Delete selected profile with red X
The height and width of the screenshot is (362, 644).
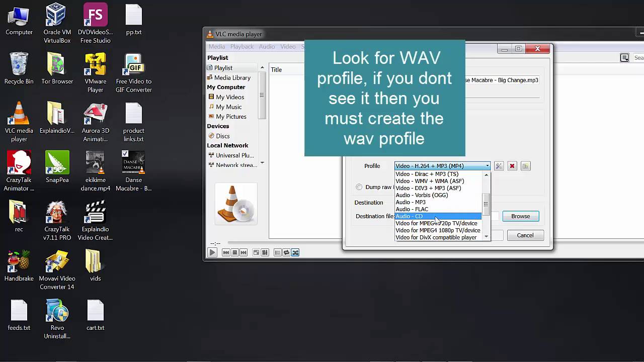[512, 166]
